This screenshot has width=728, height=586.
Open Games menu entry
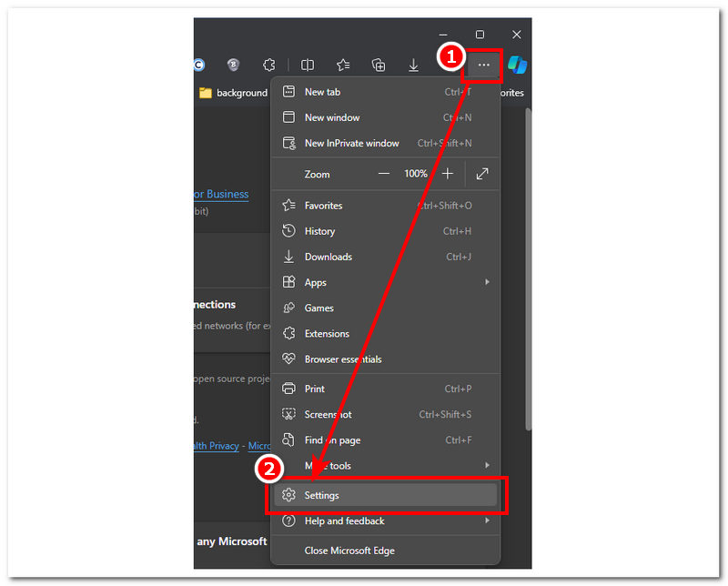(385, 308)
